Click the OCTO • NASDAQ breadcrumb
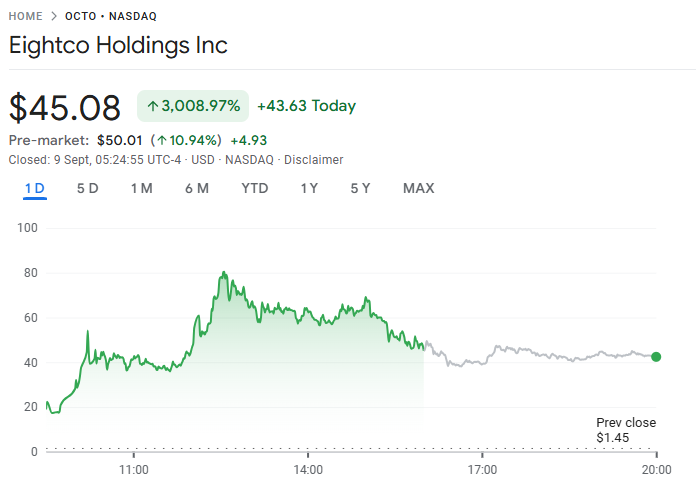This screenshot has width=696, height=491. click(111, 16)
